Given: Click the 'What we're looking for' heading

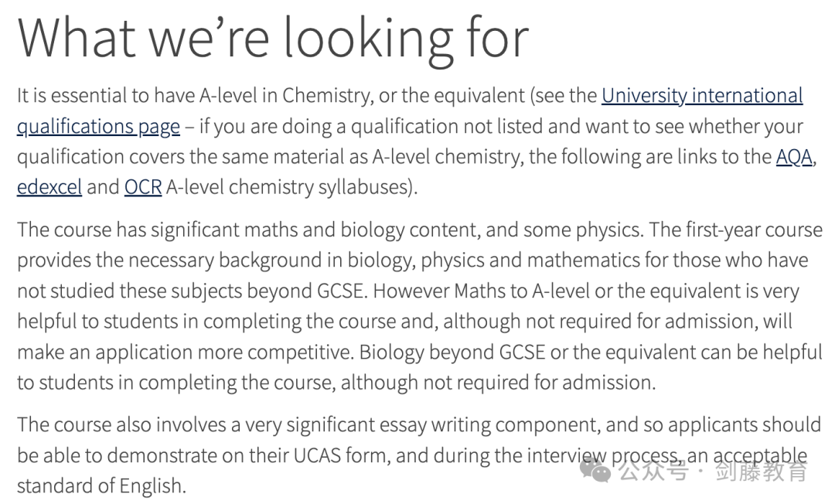Looking at the screenshot, I should [273, 39].
